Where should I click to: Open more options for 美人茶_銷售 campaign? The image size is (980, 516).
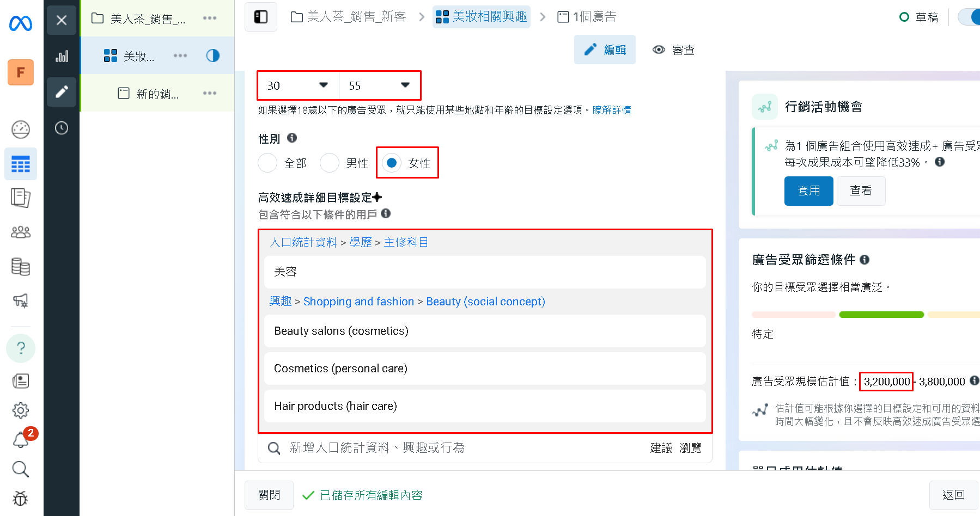tap(210, 18)
